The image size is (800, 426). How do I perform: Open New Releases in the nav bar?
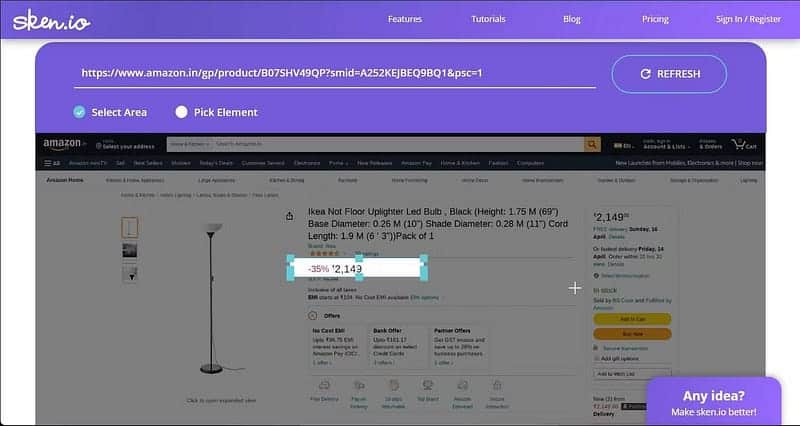[374, 163]
